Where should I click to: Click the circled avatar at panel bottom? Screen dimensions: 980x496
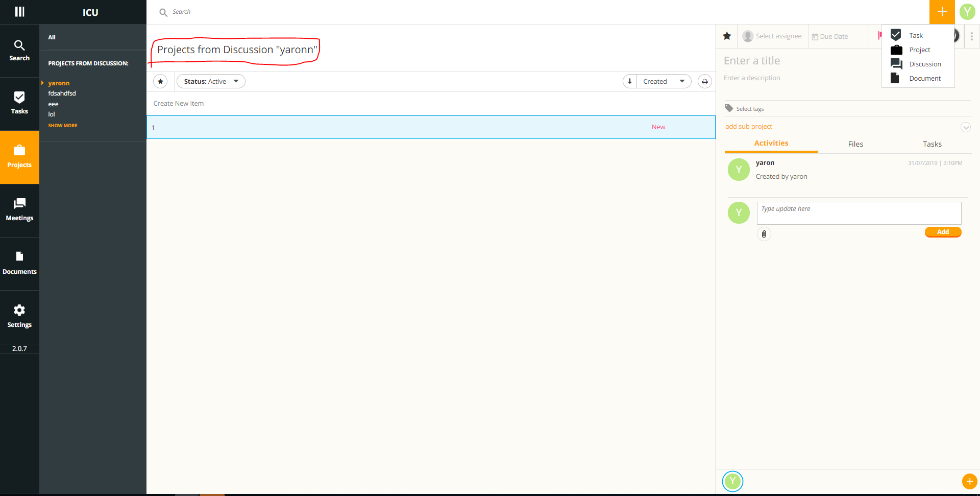point(732,481)
